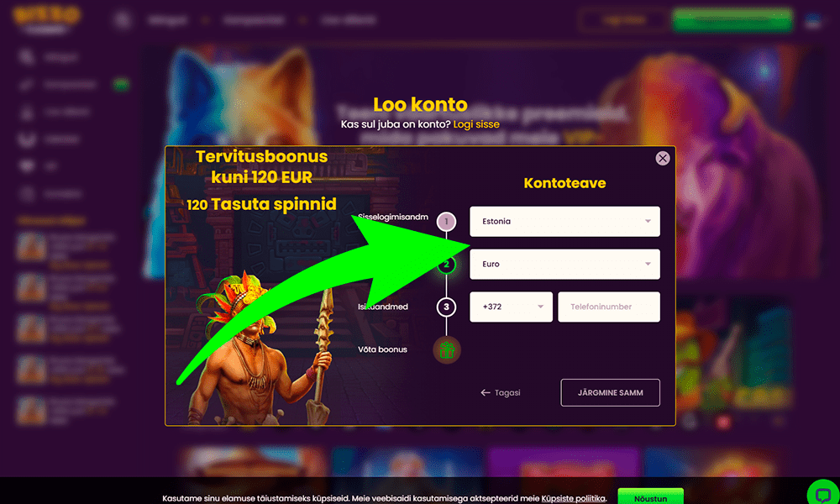Accept cookies with Nõustun button
The image size is (840, 504).
650,497
